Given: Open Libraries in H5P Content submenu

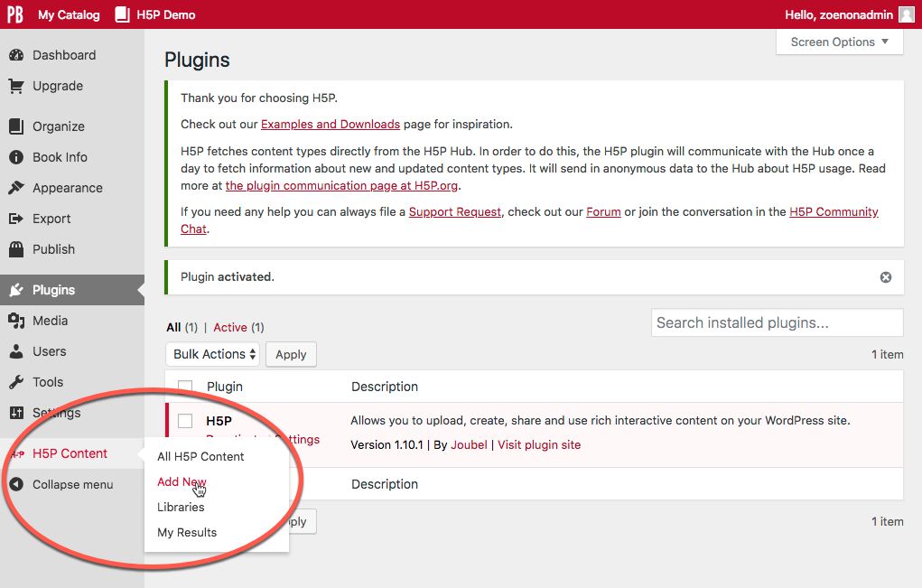Looking at the screenshot, I should 181,508.
